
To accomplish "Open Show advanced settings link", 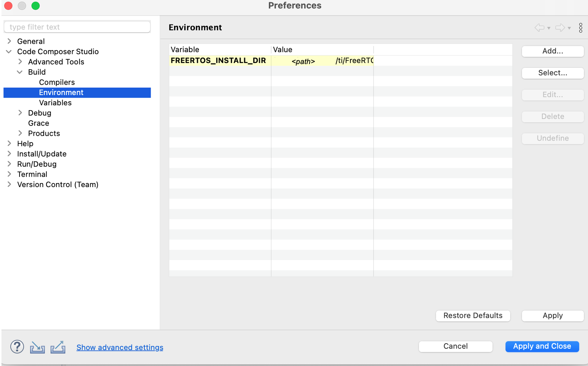I will 120,348.
